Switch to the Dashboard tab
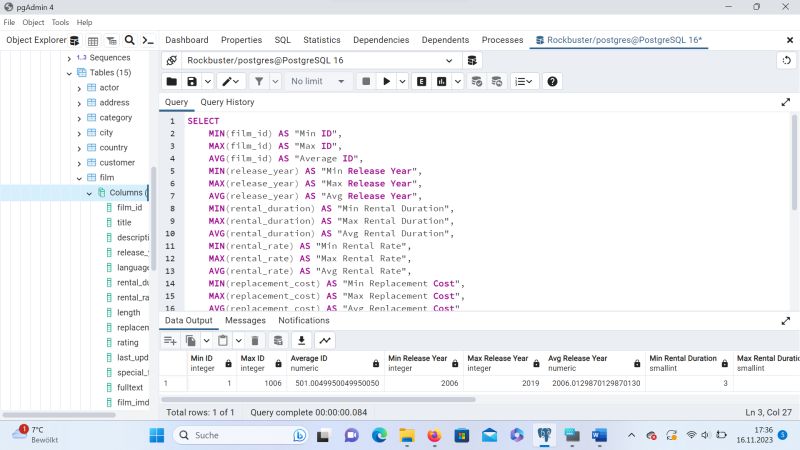 pyautogui.click(x=187, y=40)
